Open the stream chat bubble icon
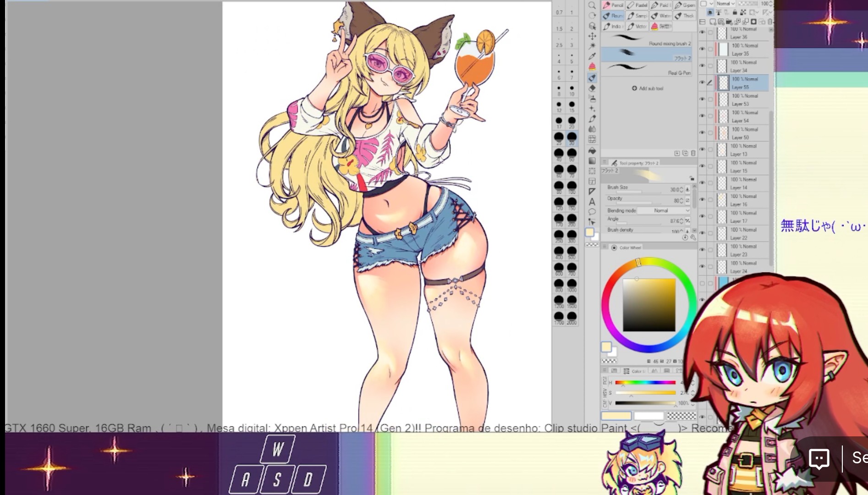868x495 pixels. 819,458
